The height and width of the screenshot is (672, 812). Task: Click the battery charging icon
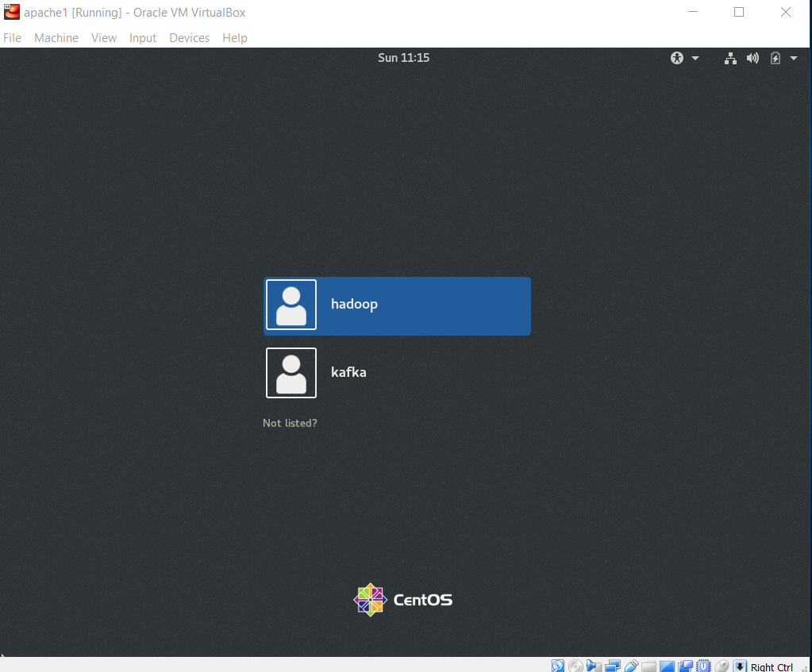pyautogui.click(x=775, y=58)
